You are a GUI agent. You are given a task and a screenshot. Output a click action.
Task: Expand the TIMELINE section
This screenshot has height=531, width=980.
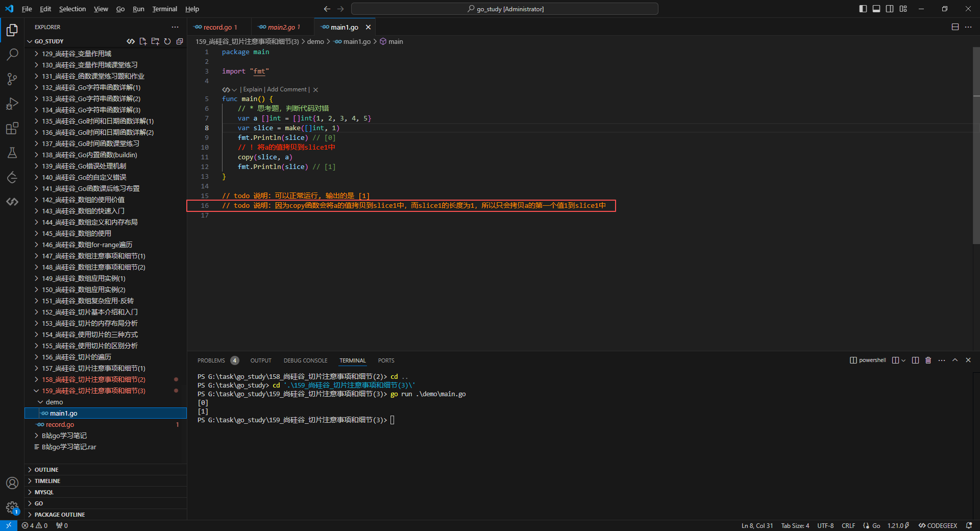tap(106, 481)
